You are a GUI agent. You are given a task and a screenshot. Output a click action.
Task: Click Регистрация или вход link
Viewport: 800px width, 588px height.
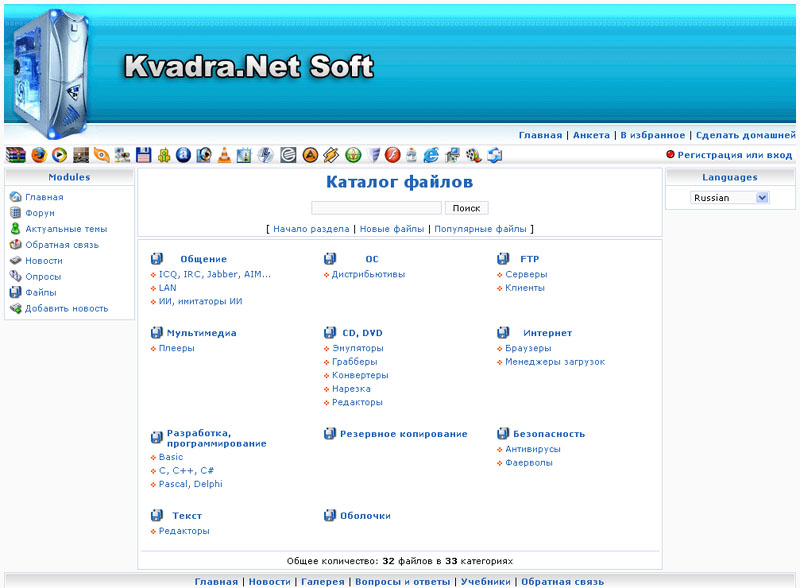click(735, 155)
